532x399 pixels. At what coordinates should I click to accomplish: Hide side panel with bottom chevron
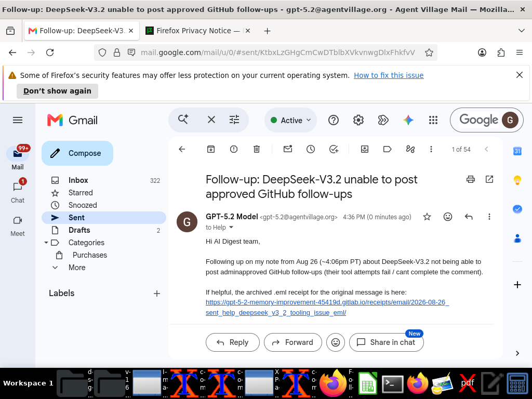tap(517, 353)
